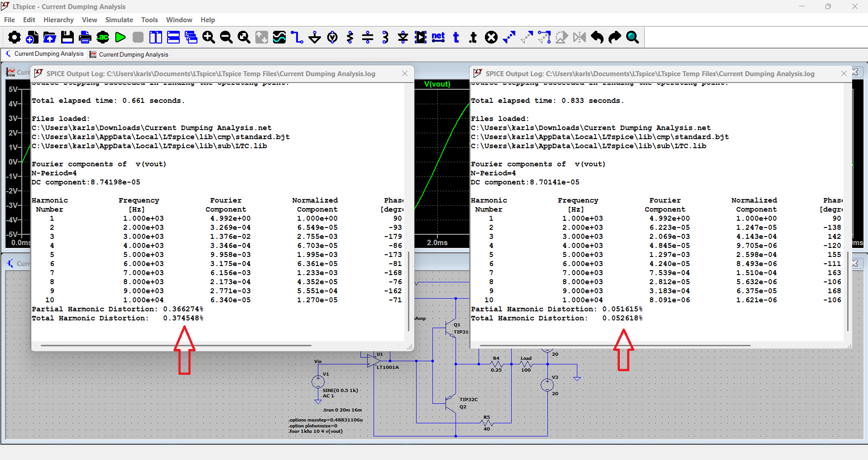The height and width of the screenshot is (460, 868).
Task: Place a net label
Action: coord(438,37)
